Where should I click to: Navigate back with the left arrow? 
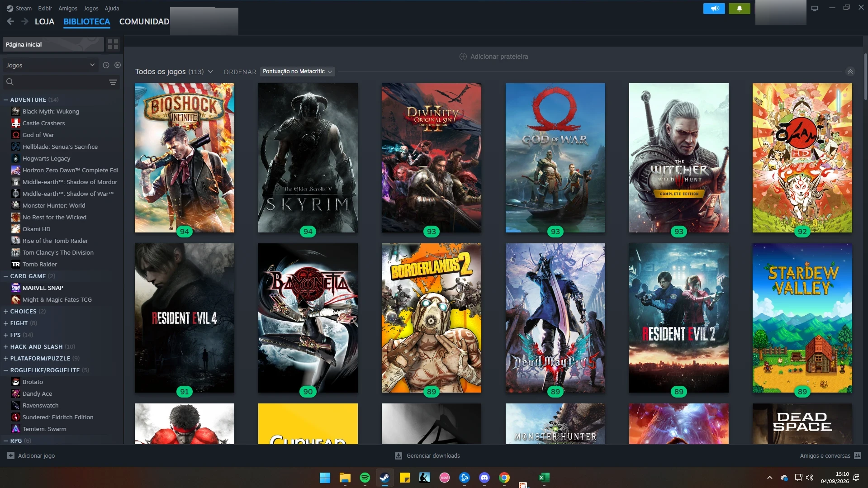click(x=10, y=21)
